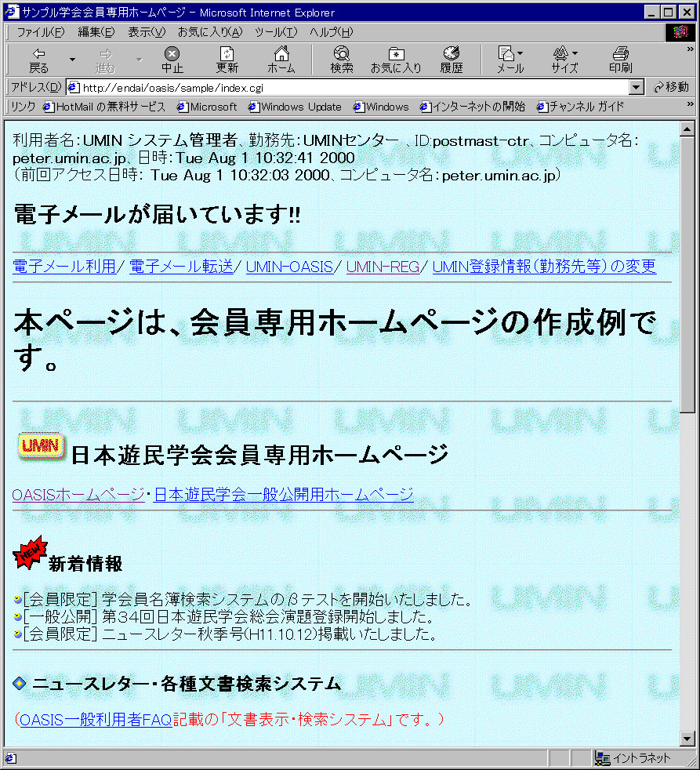700x770 pixels.
Task: Follow the UMIN-OASIS link
Action: coord(289,267)
